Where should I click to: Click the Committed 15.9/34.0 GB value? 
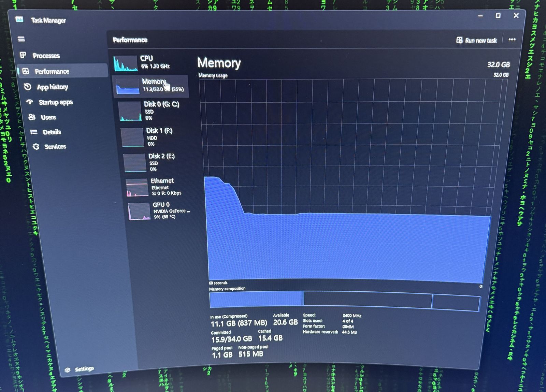232,339
